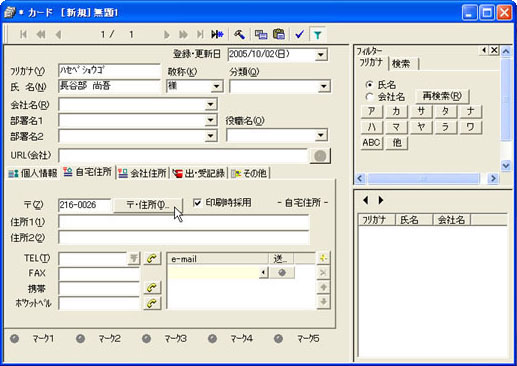Image resolution: width=517 pixels, height=366 pixels.
Task: Open the 敬称 dropdown
Action: click(x=216, y=86)
